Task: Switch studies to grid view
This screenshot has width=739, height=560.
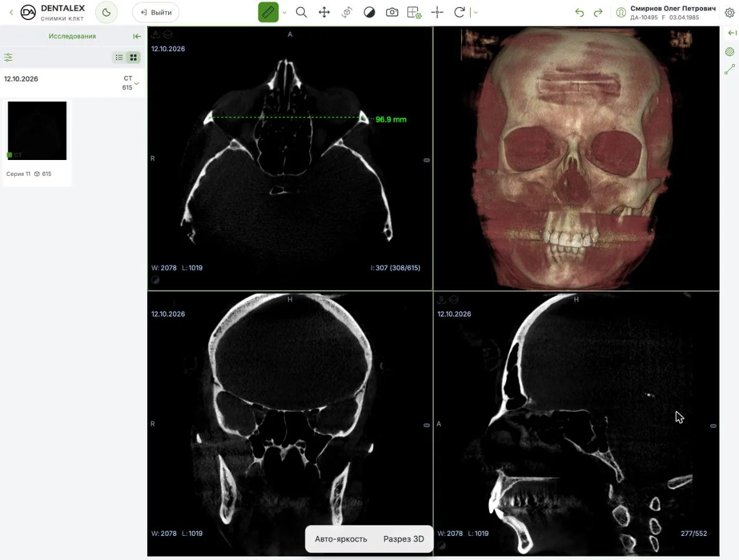Action: (x=134, y=58)
